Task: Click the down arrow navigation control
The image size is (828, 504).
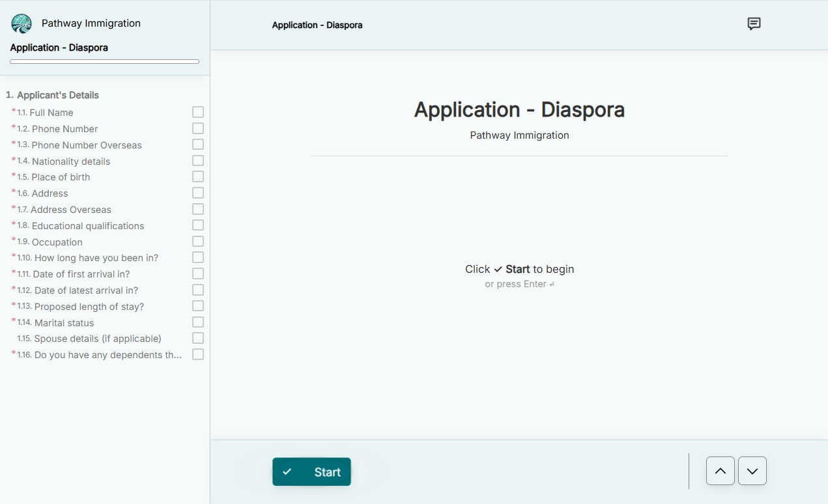Action: click(752, 470)
